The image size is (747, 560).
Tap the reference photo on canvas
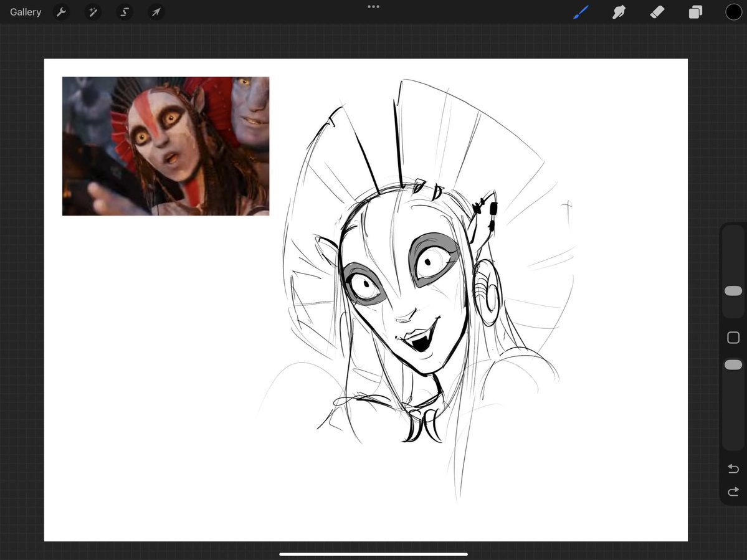pos(166,146)
